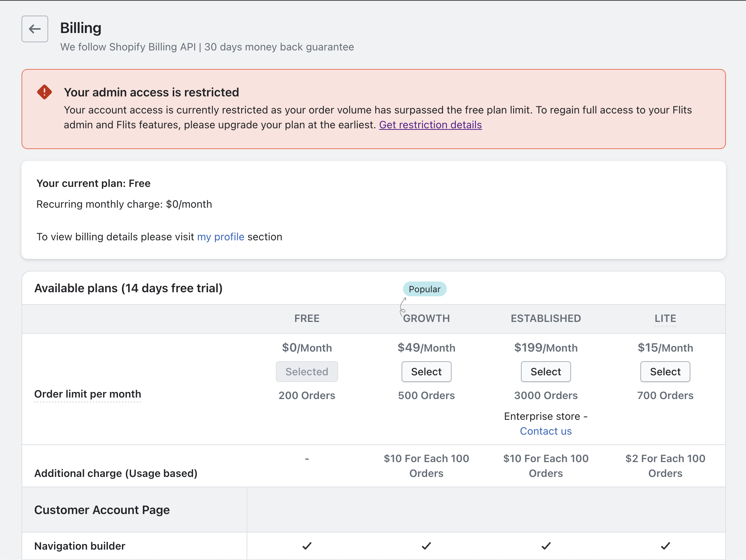The width and height of the screenshot is (746, 560).
Task: Click the Navigation builder checkmark for GROWTH
Action: 426,546
